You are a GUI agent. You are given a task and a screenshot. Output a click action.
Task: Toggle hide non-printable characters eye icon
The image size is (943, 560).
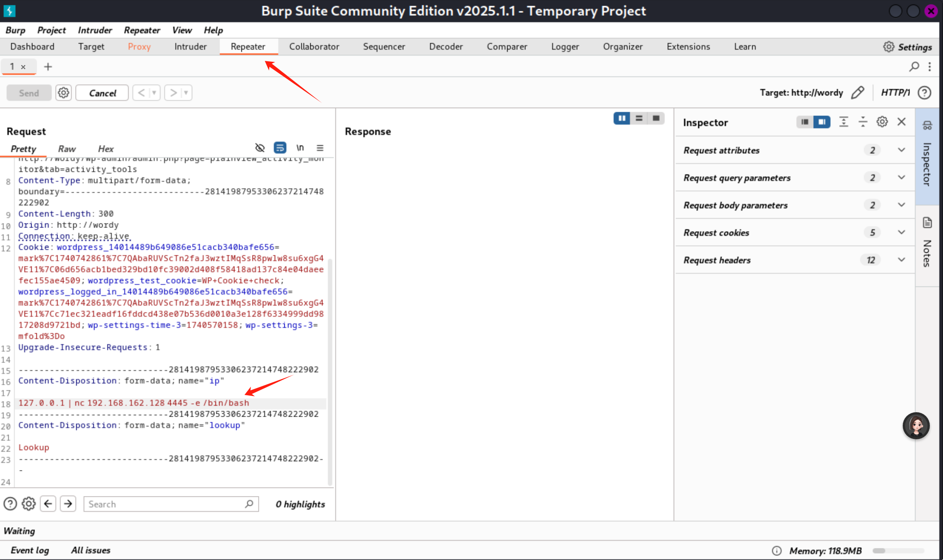point(260,148)
